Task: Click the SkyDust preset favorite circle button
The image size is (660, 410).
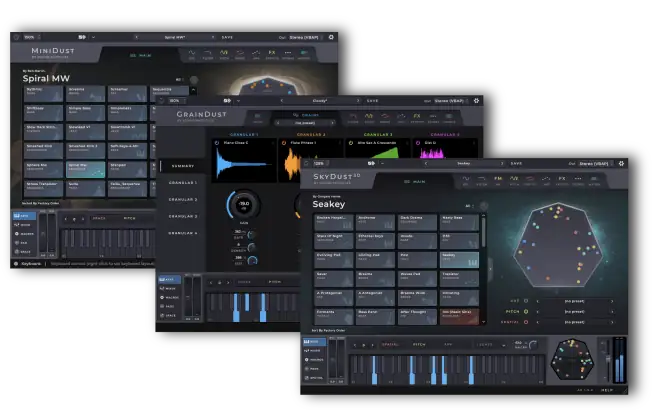Action: pyautogui.click(x=484, y=206)
